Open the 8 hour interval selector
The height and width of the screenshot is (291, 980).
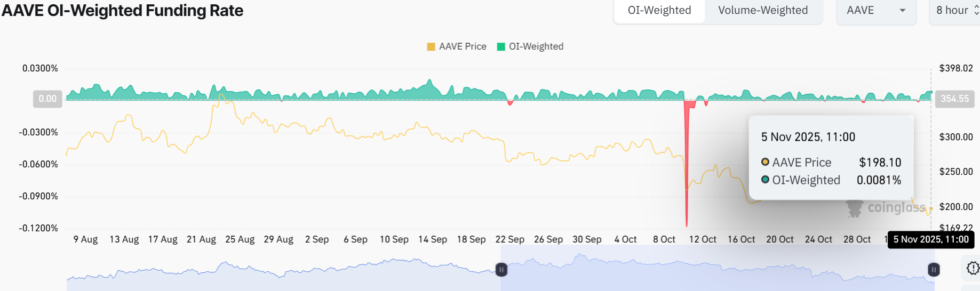956,11
